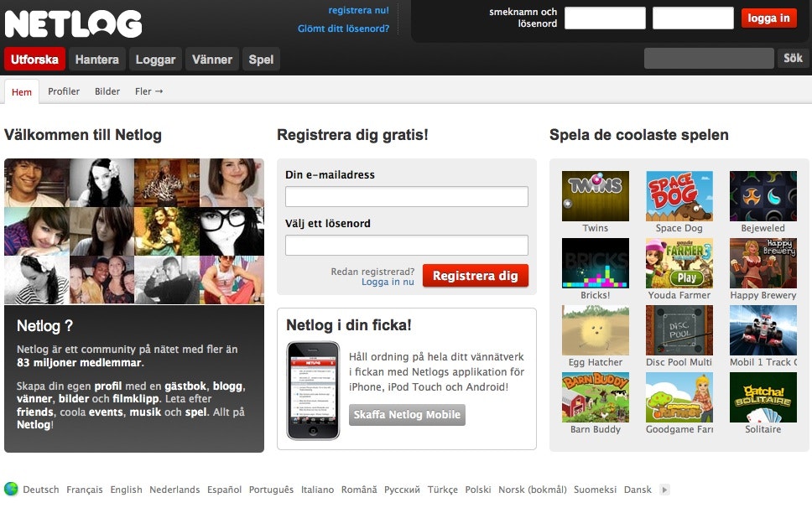
Task: Switch language to Nederlands
Action: point(174,490)
